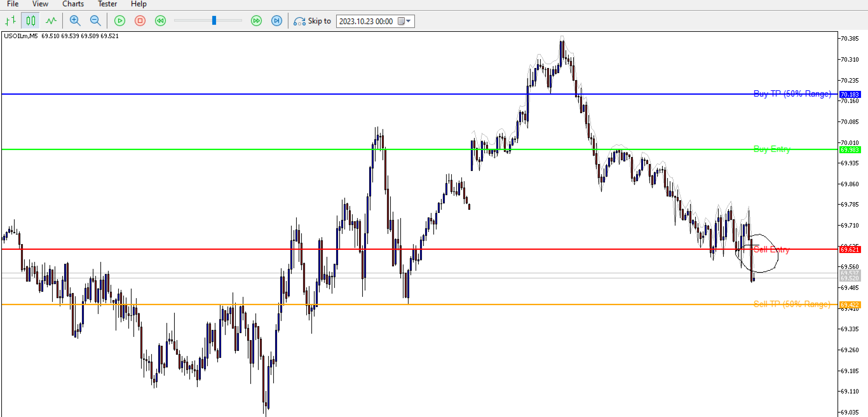Screen dimensions: 868x417
Task: Stop the tester simulation
Action: point(140,21)
